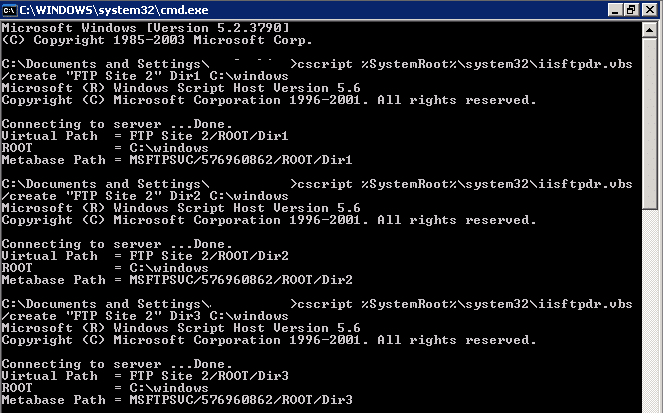Click Metabase Path line ending in ROOT/Dir2
This screenshot has height=413, width=663.
177,280
